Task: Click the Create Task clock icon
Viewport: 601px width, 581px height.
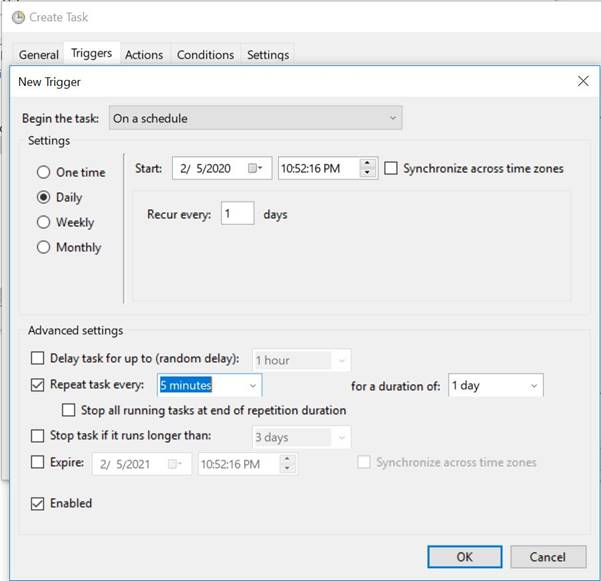Action: pyautogui.click(x=18, y=17)
